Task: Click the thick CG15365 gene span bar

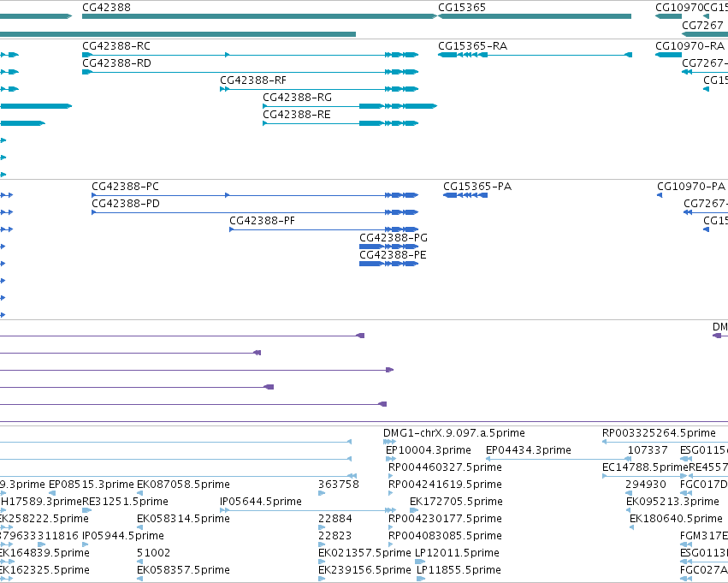Action: point(535,16)
